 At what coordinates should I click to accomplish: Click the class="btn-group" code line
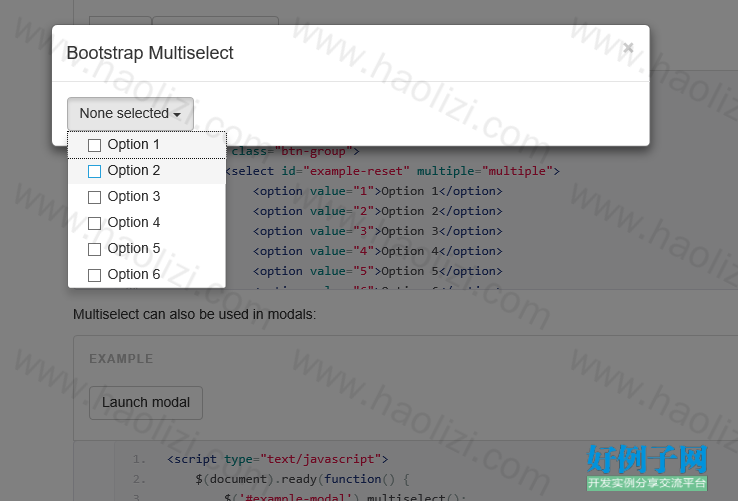[295, 151]
